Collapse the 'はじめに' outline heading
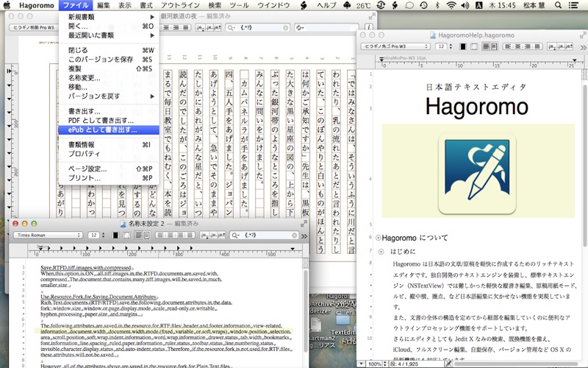 (381, 252)
